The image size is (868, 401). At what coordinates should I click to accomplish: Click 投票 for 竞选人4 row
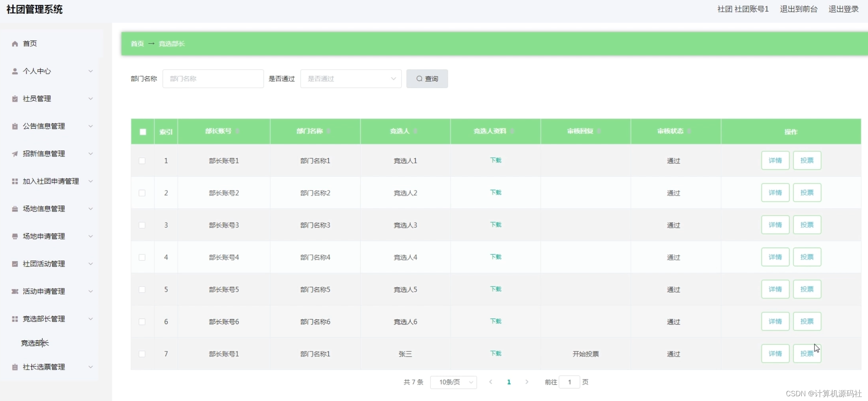807,257
